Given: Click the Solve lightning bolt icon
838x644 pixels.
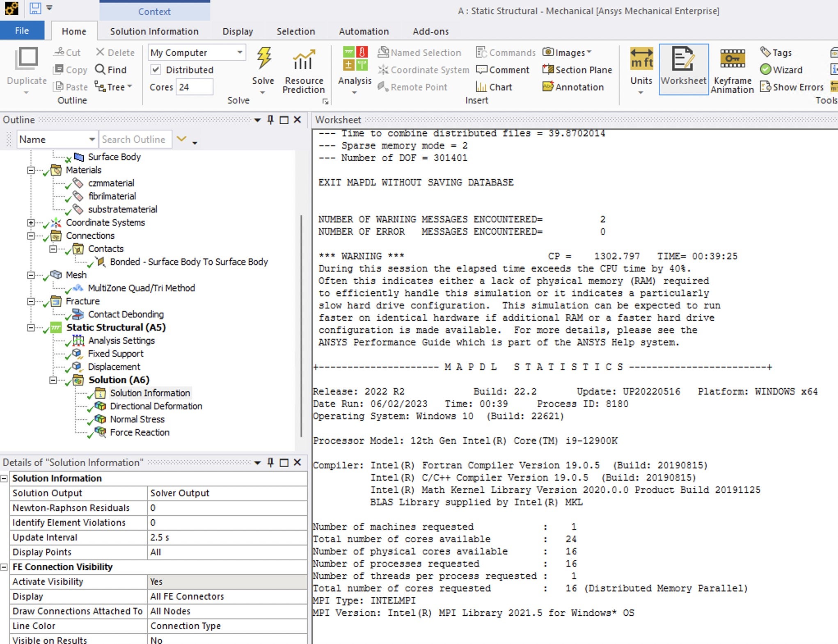Looking at the screenshot, I should pos(263,59).
